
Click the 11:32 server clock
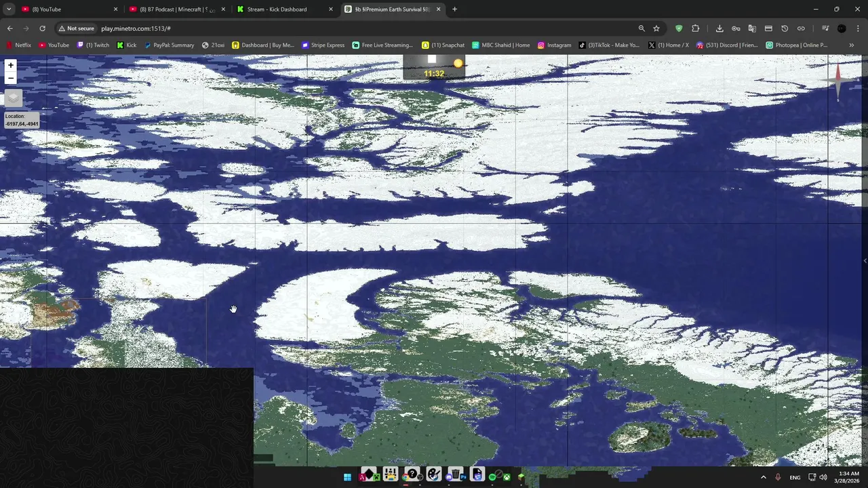pyautogui.click(x=434, y=73)
